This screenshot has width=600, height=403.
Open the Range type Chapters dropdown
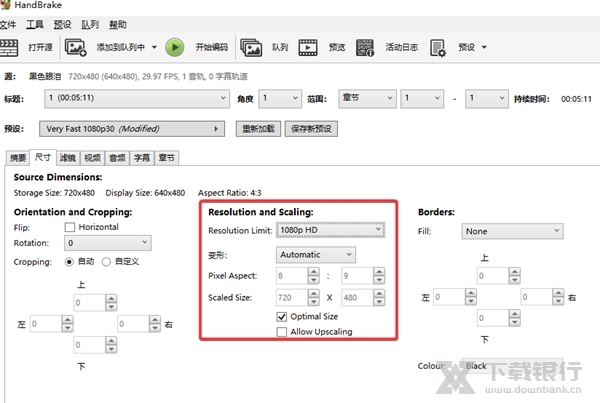367,99
